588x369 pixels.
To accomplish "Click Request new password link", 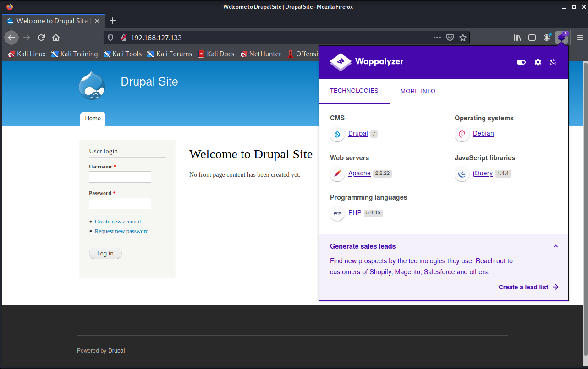I will [121, 231].
